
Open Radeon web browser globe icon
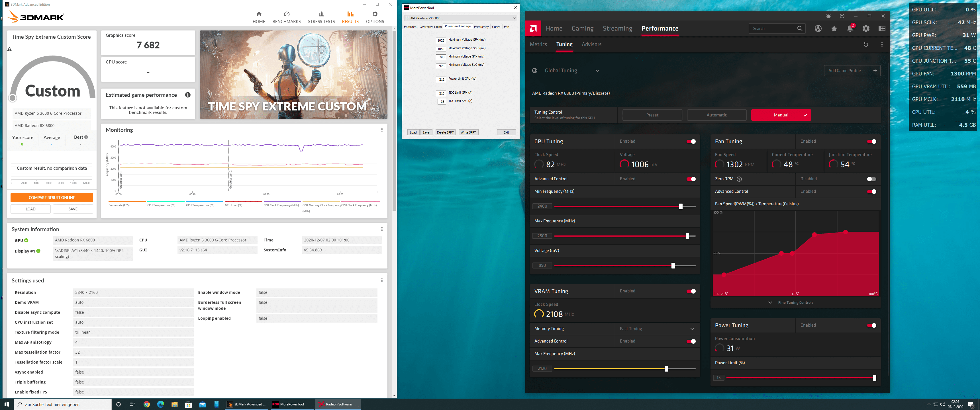click(818, 28)
